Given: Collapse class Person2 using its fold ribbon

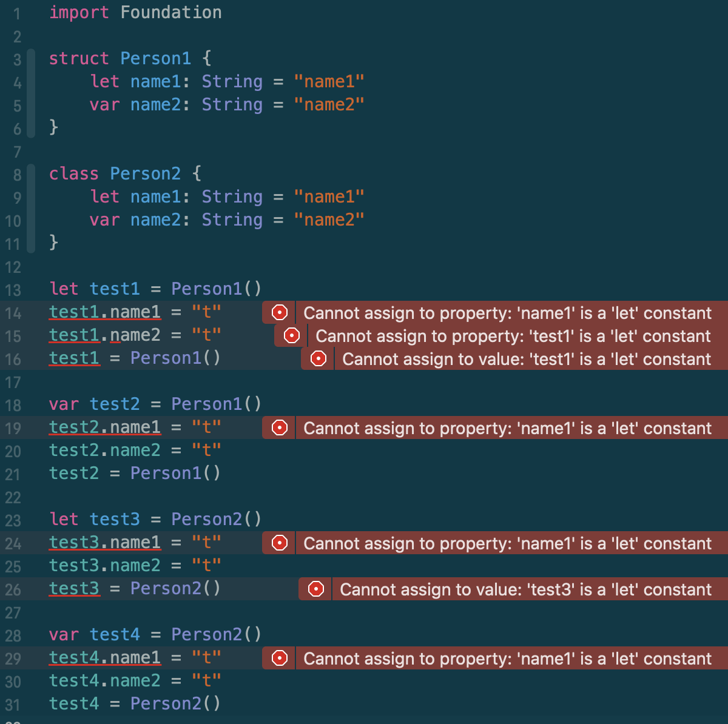Looking at the screenshot, I should (32, 209).
